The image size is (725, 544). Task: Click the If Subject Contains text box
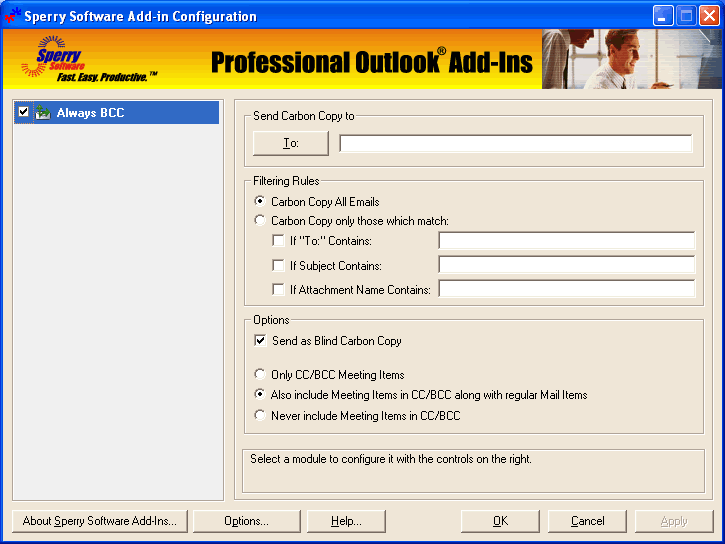tap(566, 265)
